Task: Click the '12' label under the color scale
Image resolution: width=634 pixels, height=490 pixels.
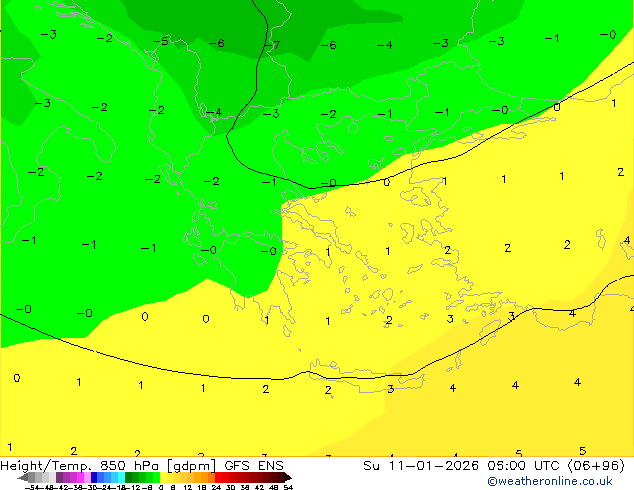Action: pyautogui.click(x=188, y=488)
